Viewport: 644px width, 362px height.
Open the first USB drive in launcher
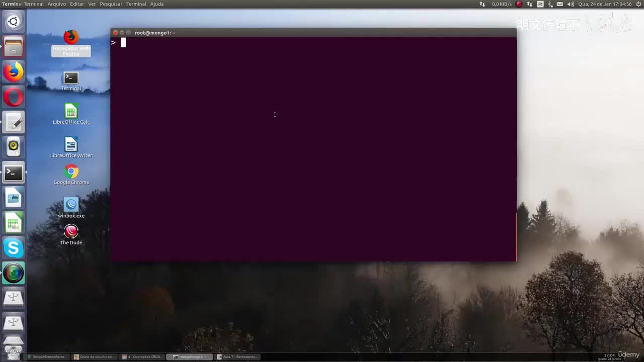tap(13, 298)
